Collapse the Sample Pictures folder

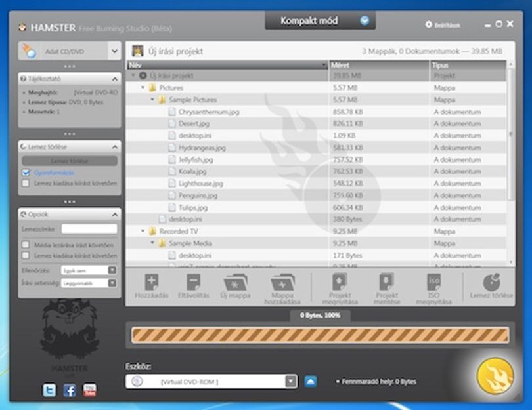pos(152,100)
